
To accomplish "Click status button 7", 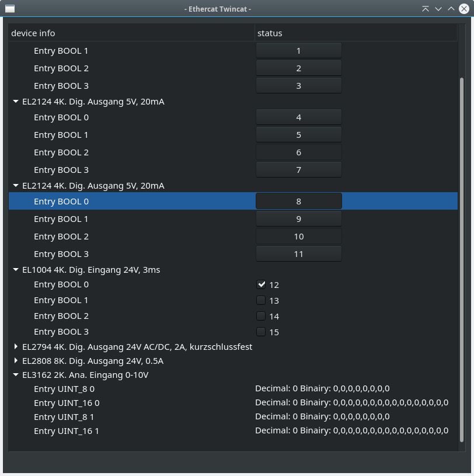I will tap(299, 170).
